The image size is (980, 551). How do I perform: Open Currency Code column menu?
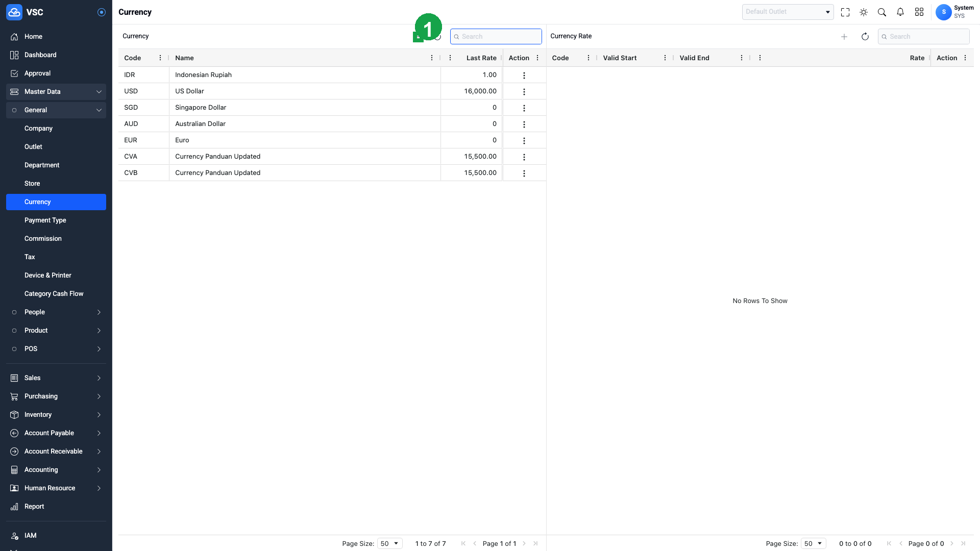click(x=160, y=58)
